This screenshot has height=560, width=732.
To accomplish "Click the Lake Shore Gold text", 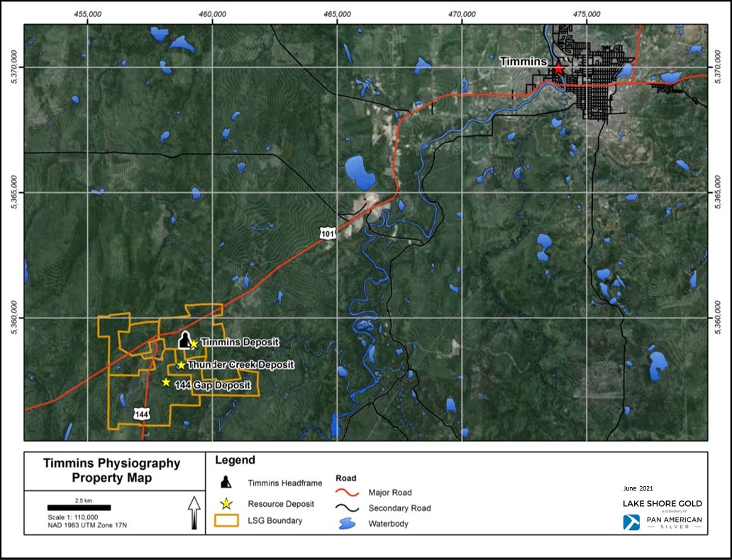I will (662, 503).
